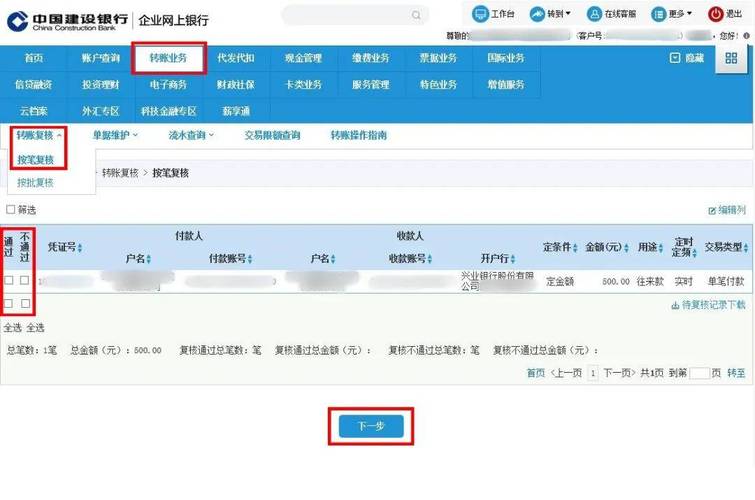Check 通过 for the 500.00 transfer row
755x500 pixels.
click(9, 280)
